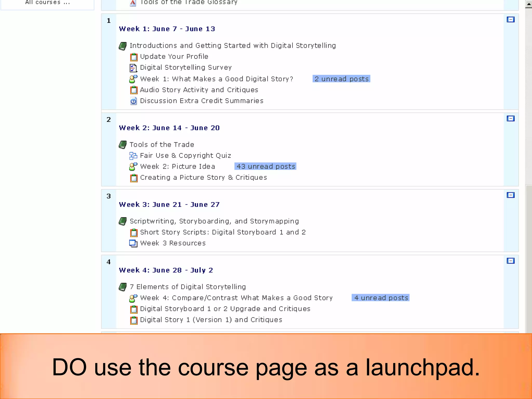The width and height of the screenshot is (532, 399).
Task: Click survey icon beside Digital Storytelling Survey
Action: pyautogui.click(x=133, y=68)
